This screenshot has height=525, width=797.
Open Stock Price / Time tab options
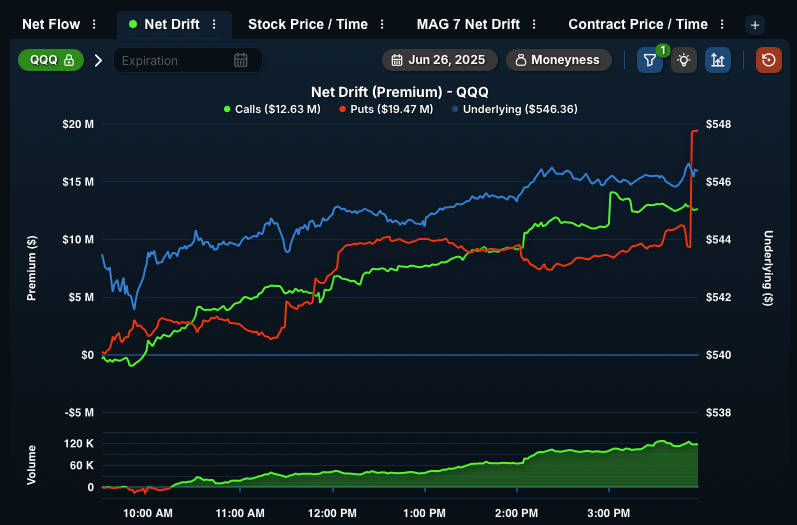[382, 24]
